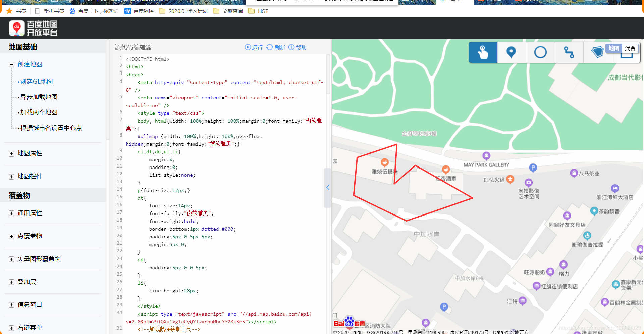The image size is (644, 334).
Task: Expand the 点覆盖物 section
Action: point(11,236)
